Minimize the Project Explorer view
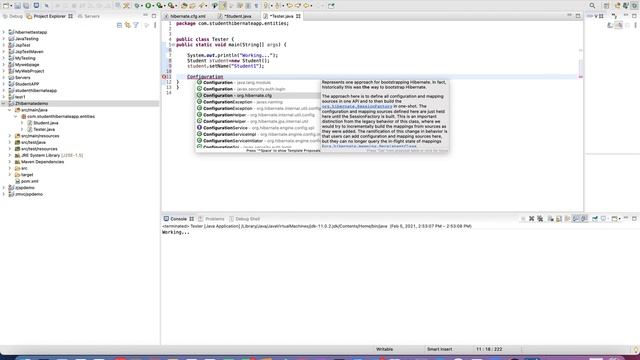The image size is (640, 360). click(145, 16)
